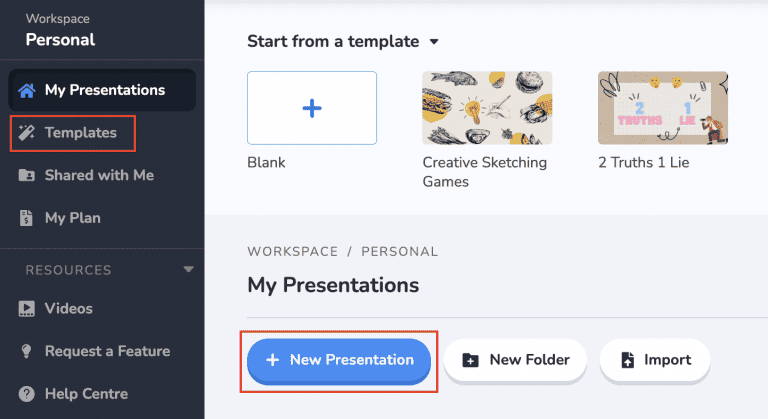This screenshot has height=419, width=768.
Task: Click the Shared with Me folder icon
Action: click(x=26, y=175)
